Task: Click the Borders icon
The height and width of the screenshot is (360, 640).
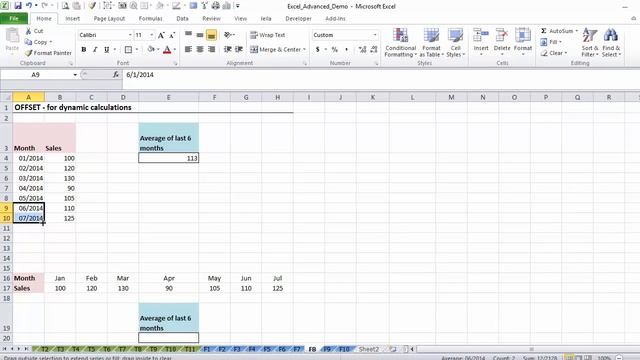Action: [x=128, y=49]
